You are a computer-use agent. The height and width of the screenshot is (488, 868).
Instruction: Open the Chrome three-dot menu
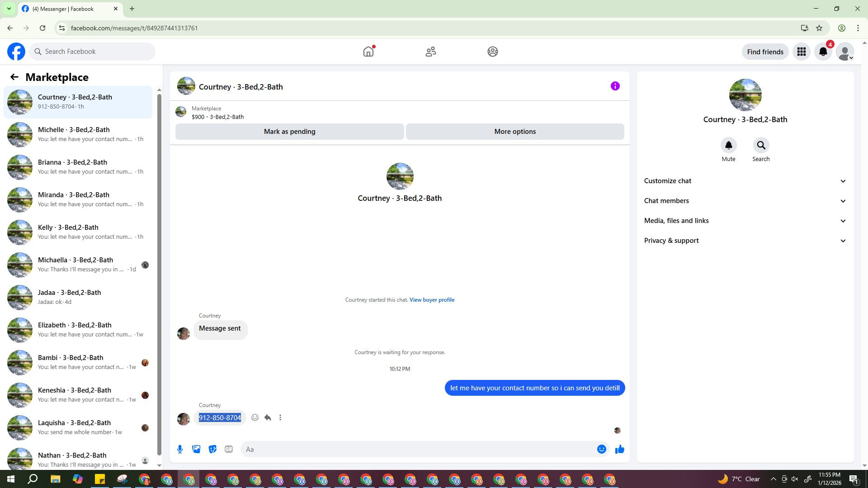858,28
